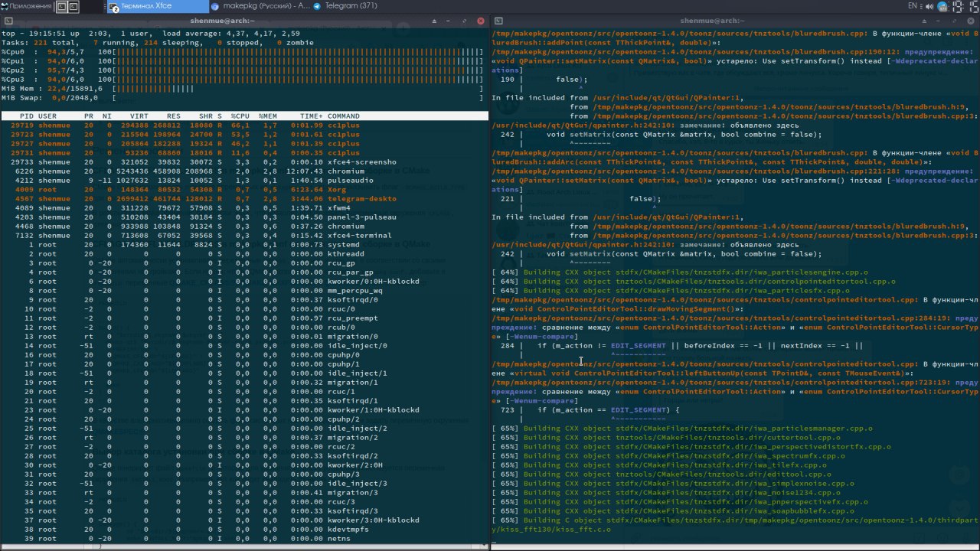The width and height of the screenshot is (980, 551).
Task: Click Building iwa_soapbubblefx.cpp.o line
Action: [680, 511]
